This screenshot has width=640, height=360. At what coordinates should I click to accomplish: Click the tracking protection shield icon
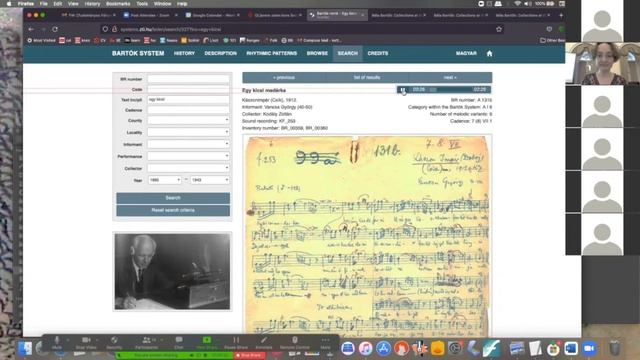105,29
